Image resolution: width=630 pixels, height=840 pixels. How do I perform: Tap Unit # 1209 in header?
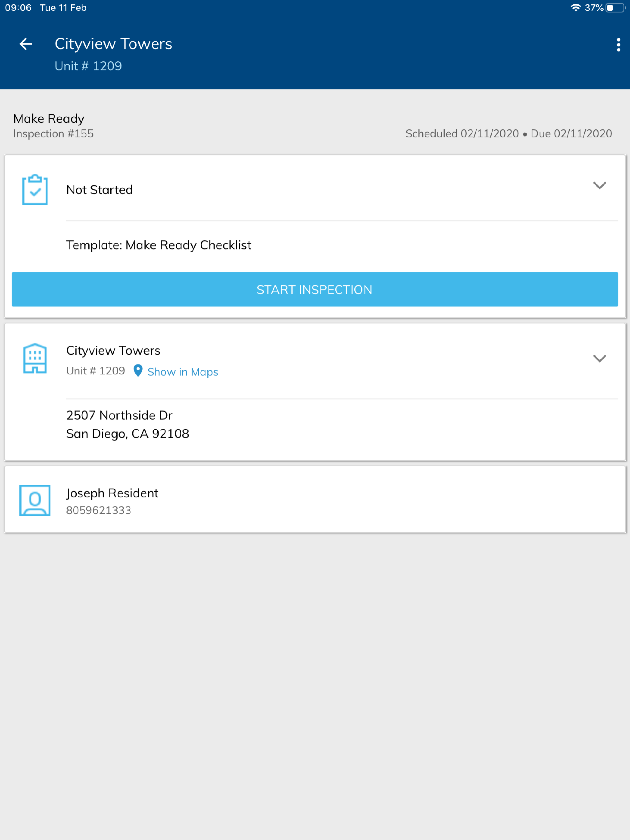(88, 66)
